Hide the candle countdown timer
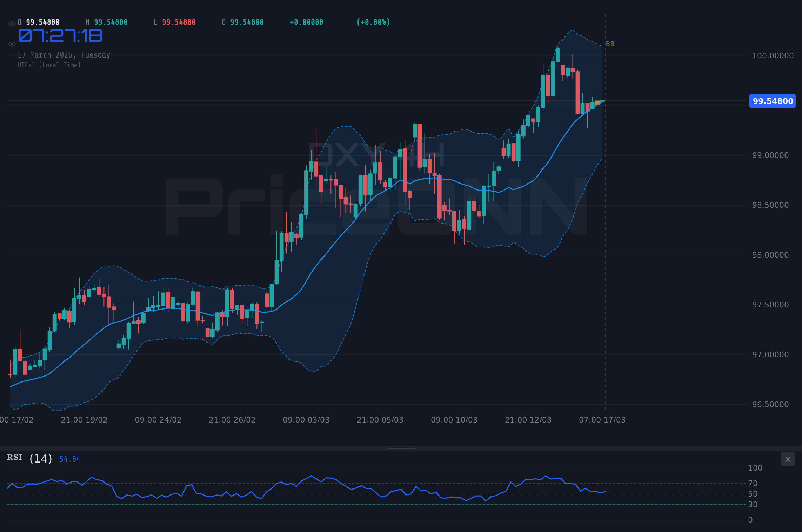This screenshot has height=532, width=802. tap(11, 44)
